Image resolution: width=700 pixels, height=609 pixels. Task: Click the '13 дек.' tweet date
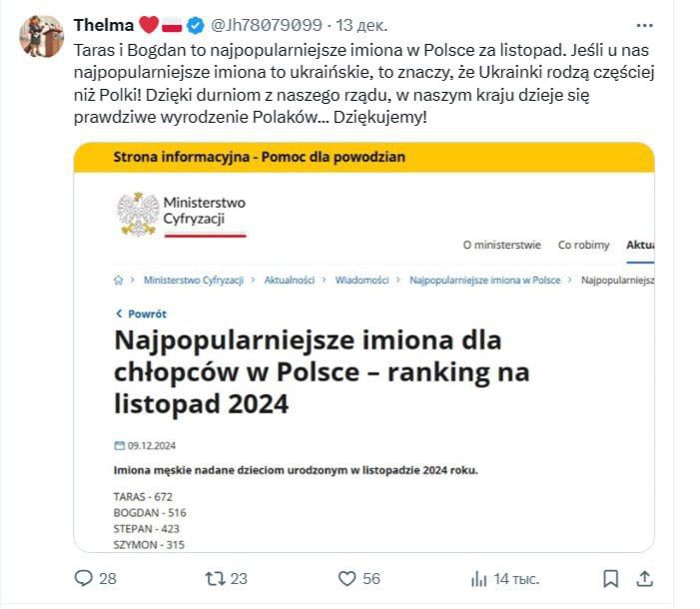(362, 24)
